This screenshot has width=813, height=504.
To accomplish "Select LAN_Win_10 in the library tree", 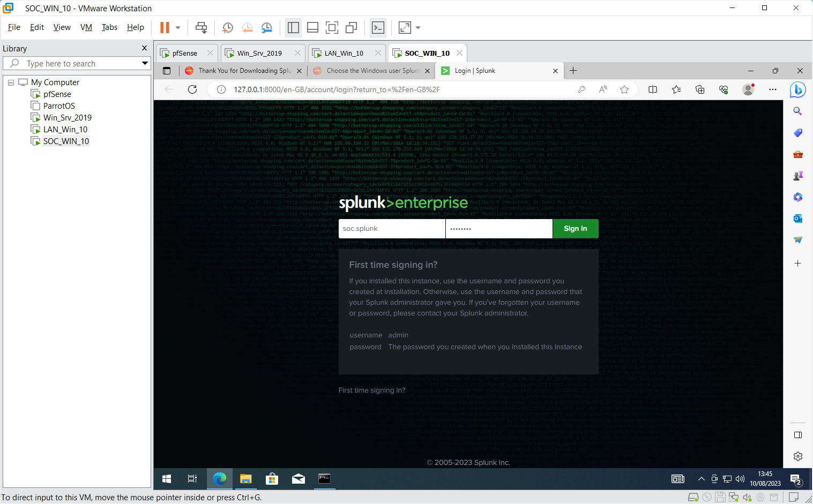I will 65,130.
